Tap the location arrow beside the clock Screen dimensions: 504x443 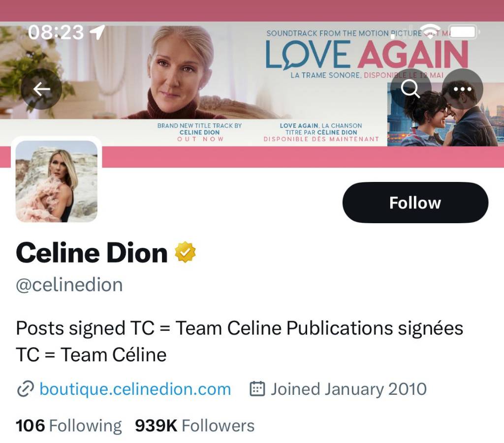[97, 32]
